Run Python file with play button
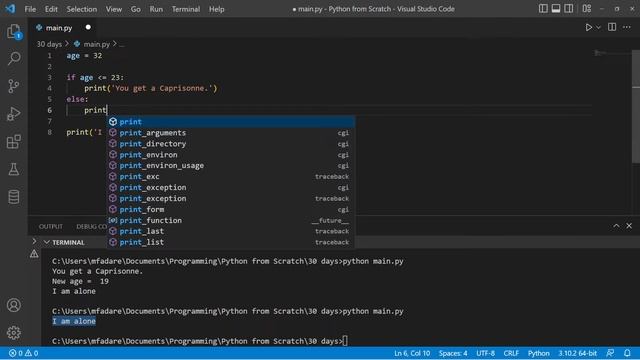 pos(589,27)
